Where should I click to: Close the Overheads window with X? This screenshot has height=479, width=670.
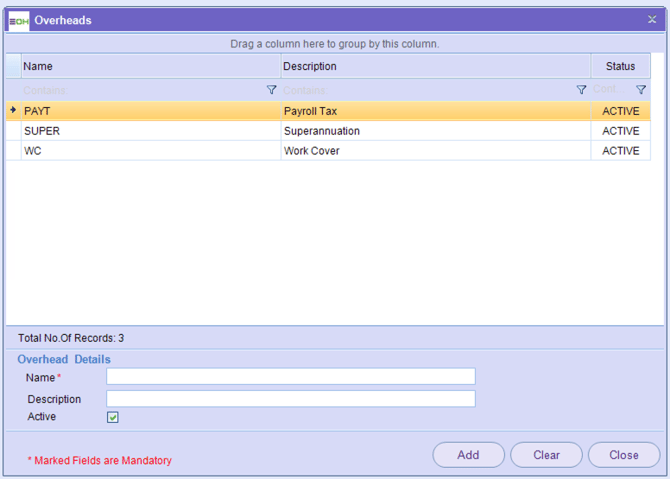coord(652,20)
